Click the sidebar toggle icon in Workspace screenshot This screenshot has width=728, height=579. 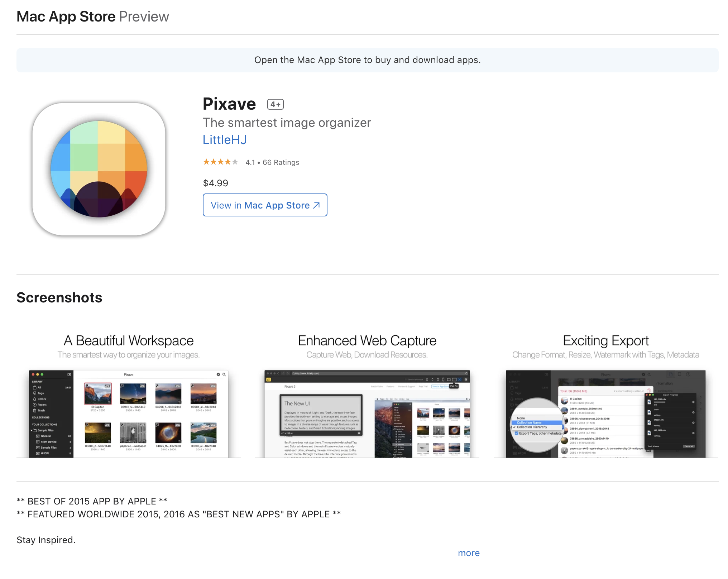click(69, 374)
